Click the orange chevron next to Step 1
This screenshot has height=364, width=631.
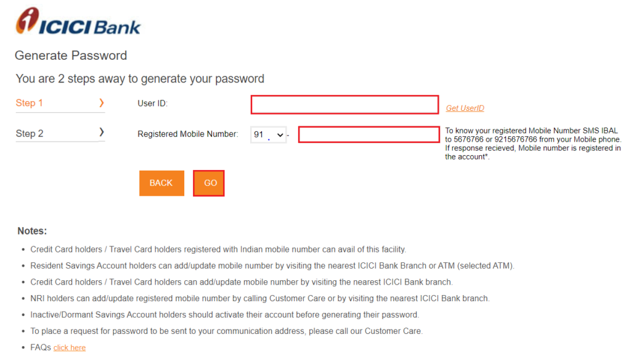(102, 103)
